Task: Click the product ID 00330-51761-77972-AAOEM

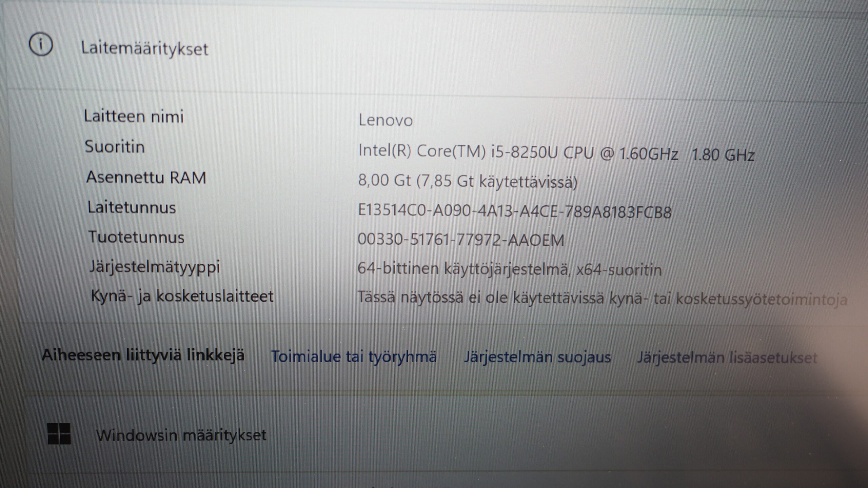Action: (x=461, y=240)
